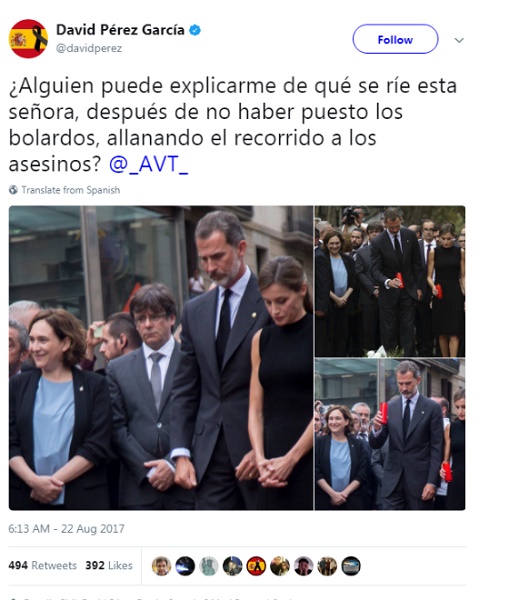Open David Pérez García's profile avatar
This screenshot has height=600, width=529.
(x=28, y=39)
